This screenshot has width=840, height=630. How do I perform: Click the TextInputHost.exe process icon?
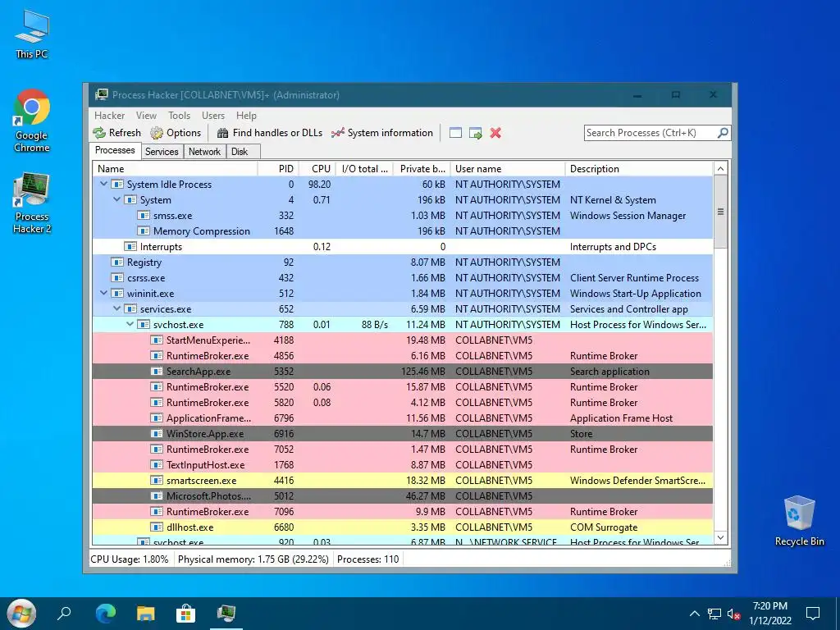click(x=157, y=464)
